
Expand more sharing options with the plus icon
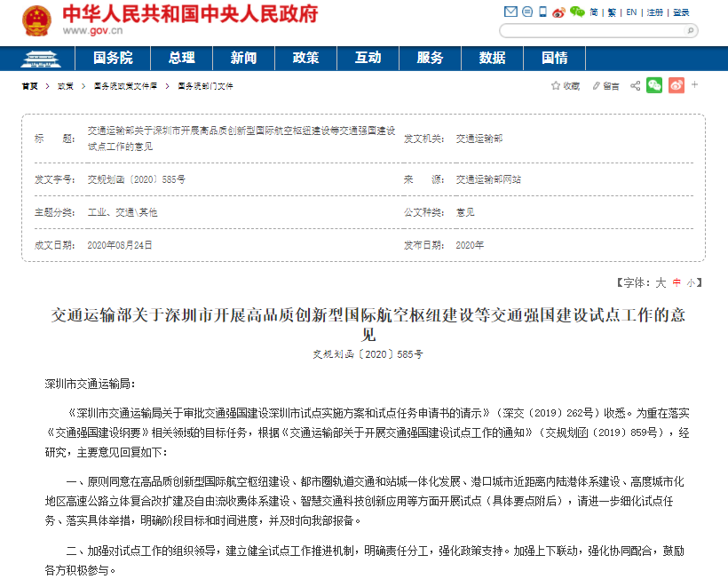pyautogui.click(x=693, y=85)
